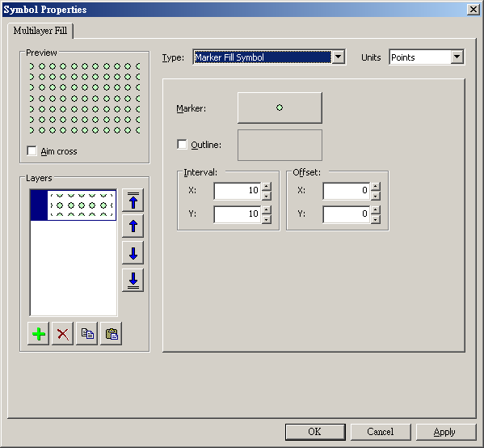Move selected layer down one level

[133, 253]
